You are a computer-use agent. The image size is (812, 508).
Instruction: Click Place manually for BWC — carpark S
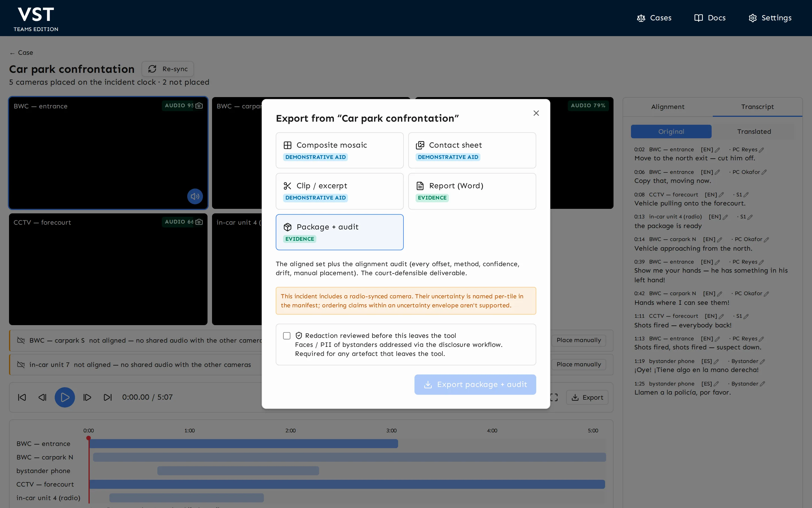click(579, 340)
